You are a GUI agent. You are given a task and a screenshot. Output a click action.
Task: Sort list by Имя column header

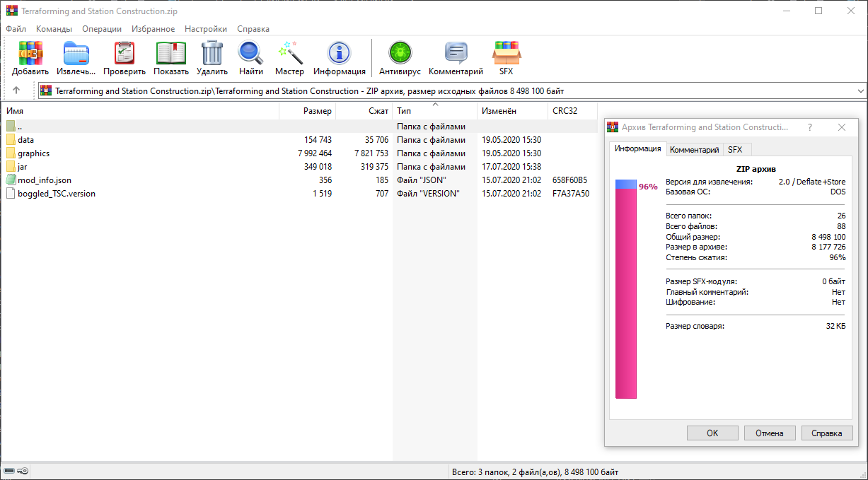point(141,111)
